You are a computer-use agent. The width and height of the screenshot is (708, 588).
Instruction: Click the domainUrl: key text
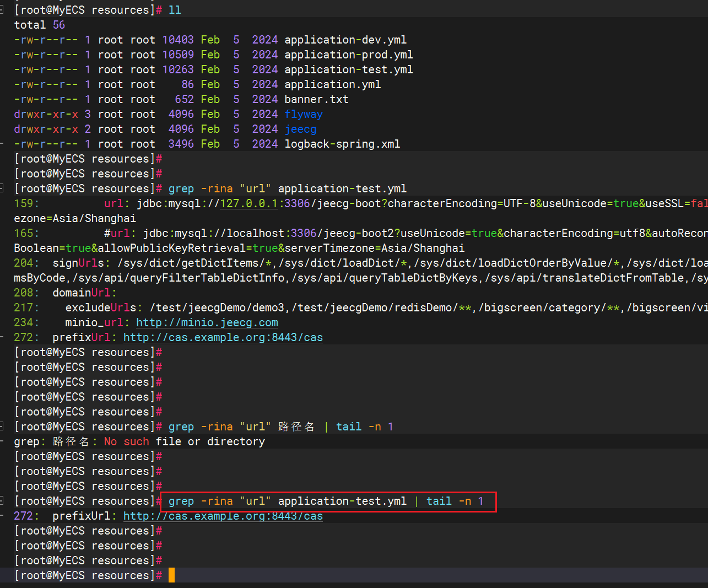[85, 293]
